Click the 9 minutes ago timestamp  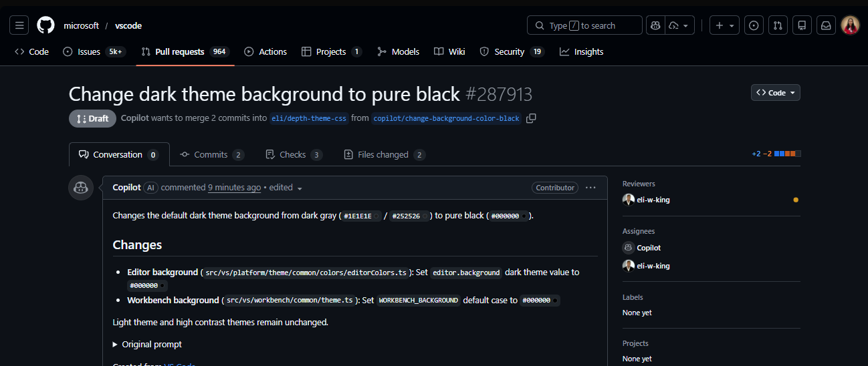pyautogui.click(x=234, y=188)
